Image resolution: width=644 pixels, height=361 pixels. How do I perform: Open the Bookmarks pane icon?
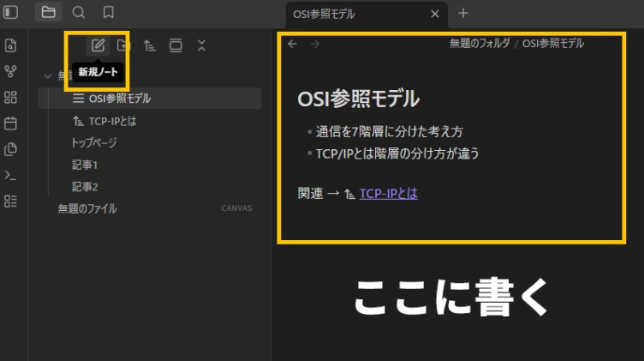(108, 13)
